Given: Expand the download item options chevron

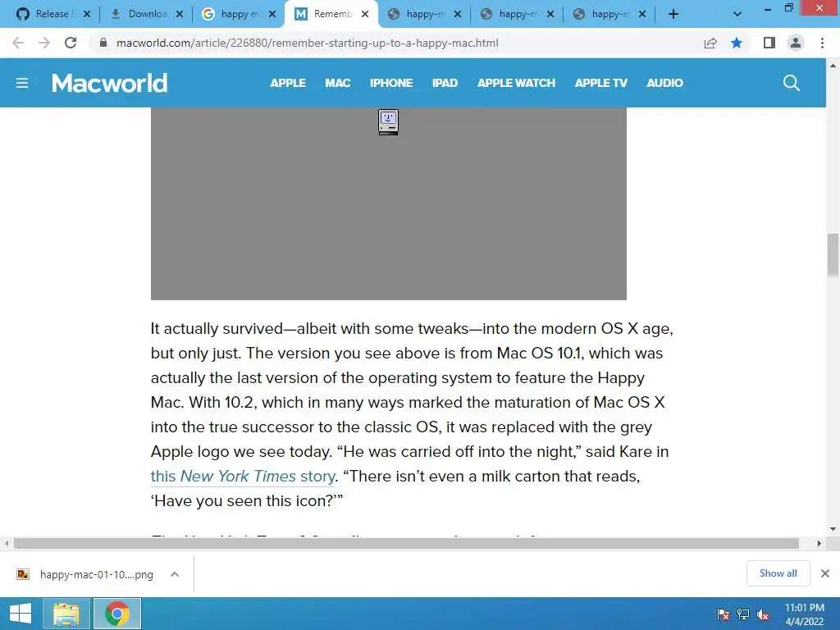Looking at the screenshot, I should (175, 574).
